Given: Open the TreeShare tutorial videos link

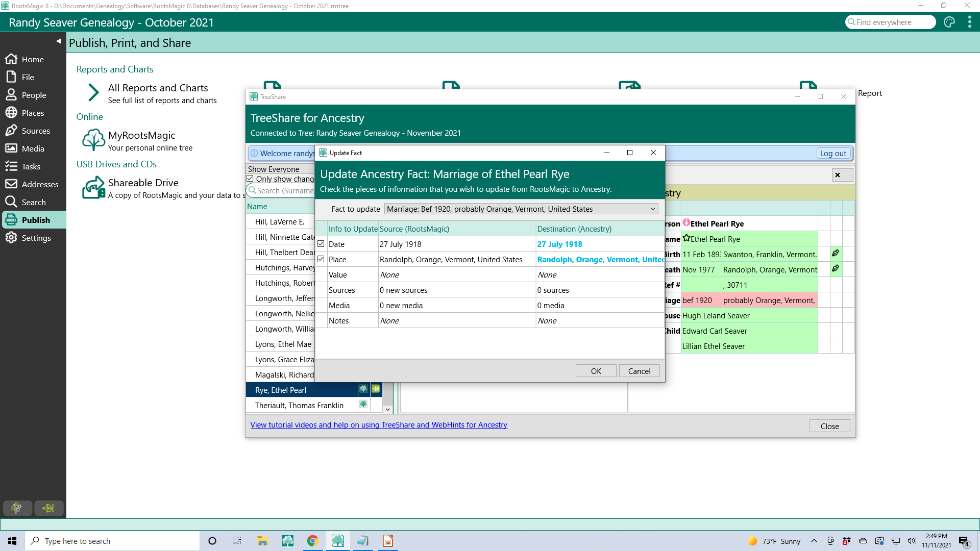Looking at the screenshot, I should [x=379, y=424].
